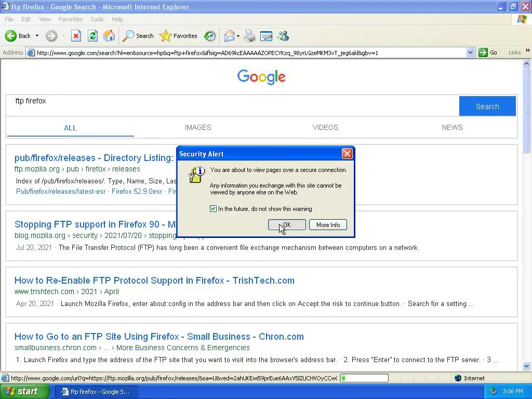Click the system tray network icon
Screen dimensions: 532x399
pos(493,391)
